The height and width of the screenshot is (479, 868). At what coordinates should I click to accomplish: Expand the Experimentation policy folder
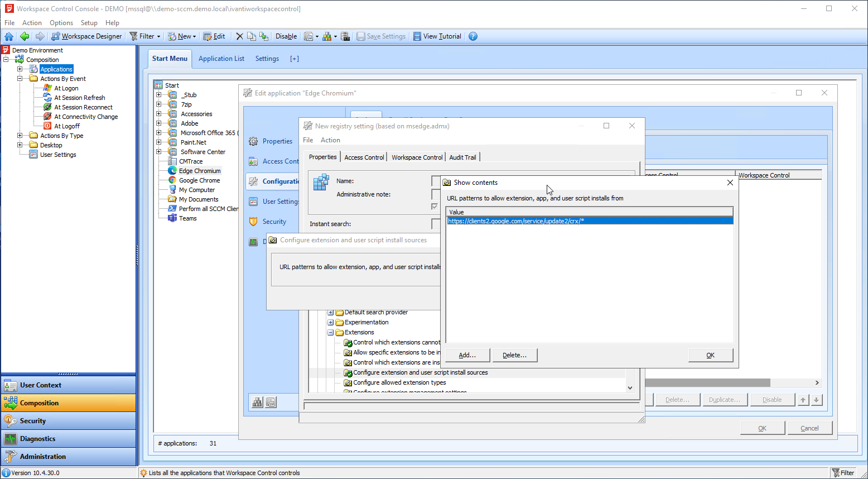click(330, 322)
